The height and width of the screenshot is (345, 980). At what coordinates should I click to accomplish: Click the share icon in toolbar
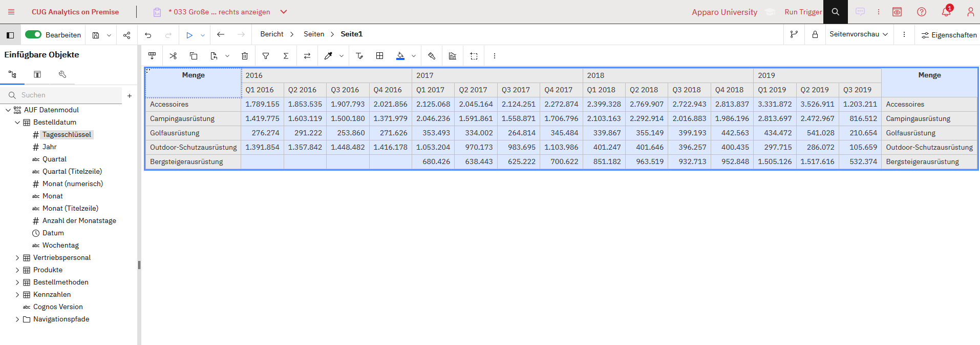coord(127,35)
